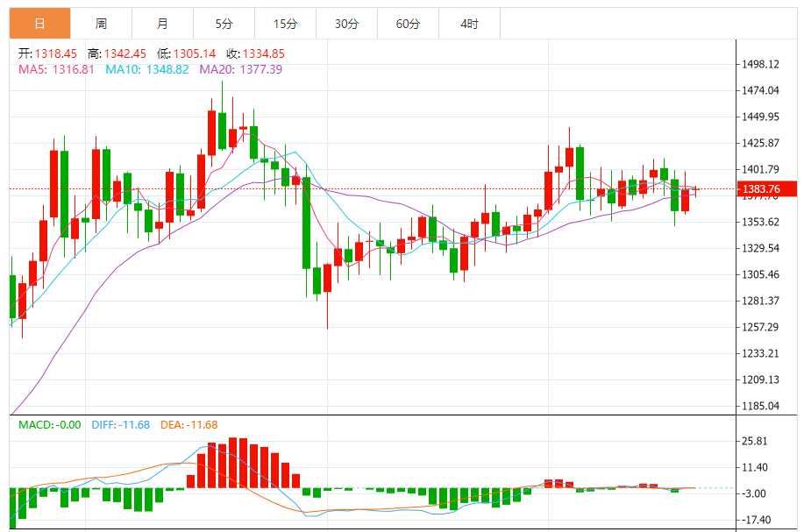Click the 1474.04 price axis label
The width and height of the screenshot is (804, 532).
[760, 91]
